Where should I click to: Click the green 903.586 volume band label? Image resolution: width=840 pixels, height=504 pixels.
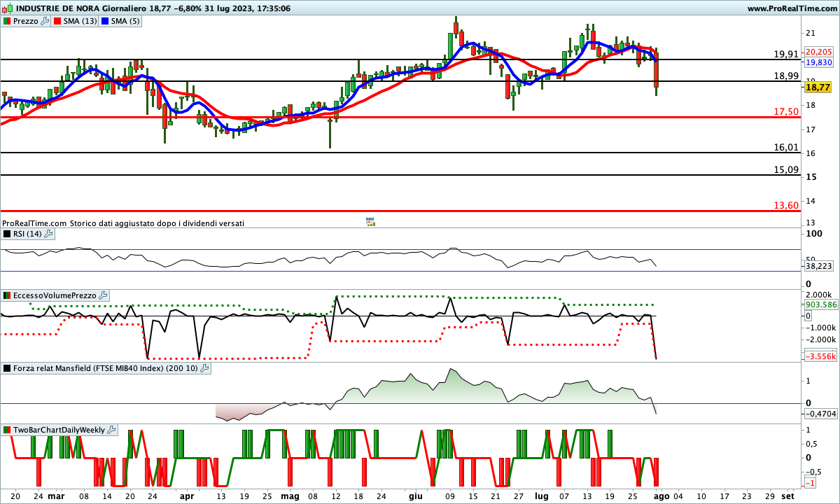click(x=820, y=304)
